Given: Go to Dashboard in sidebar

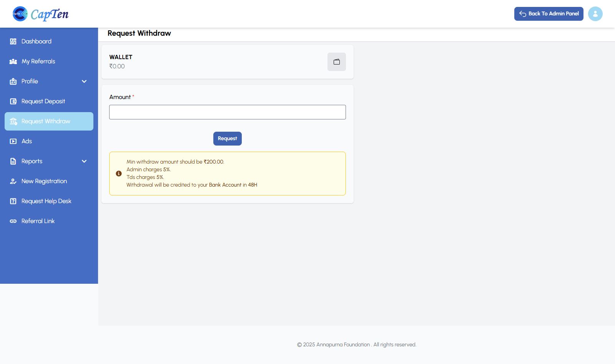Looking at the screenshot, I should 49,41.
